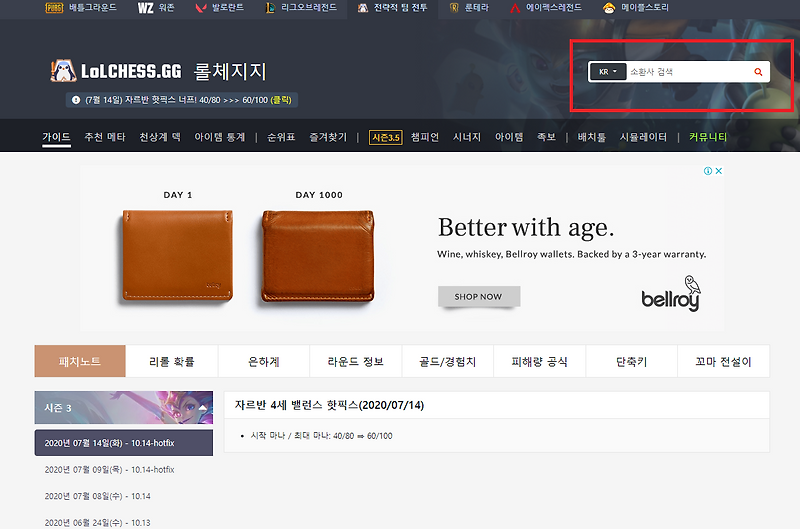This screenshot has width=800, height=529.
Task: Select the 전략적 팀 전투 penguin icon
Action: click(363, 8)
